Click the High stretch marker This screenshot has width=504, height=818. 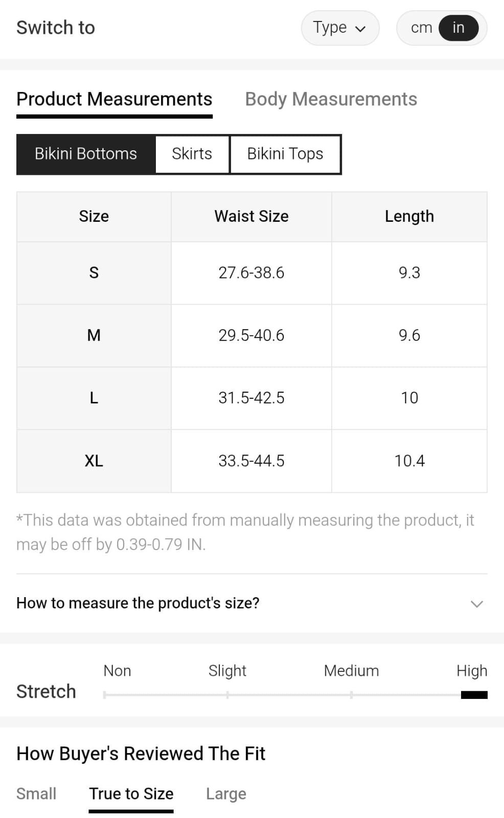pyautogui.click(x=474, y=695)
